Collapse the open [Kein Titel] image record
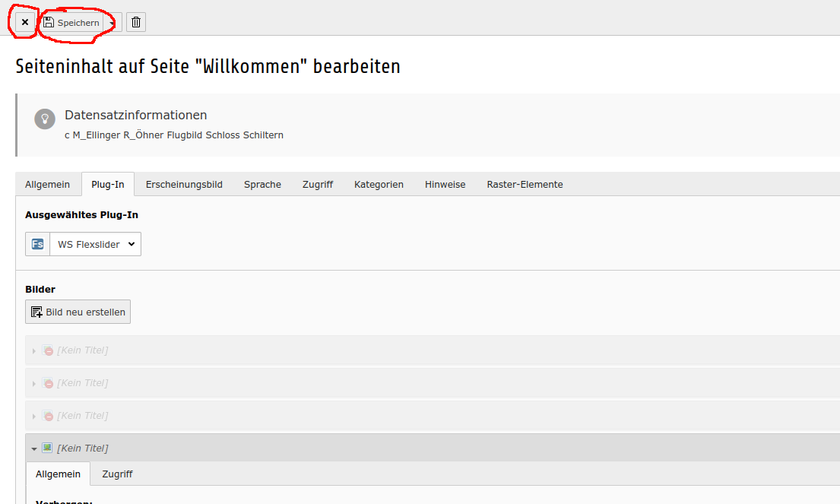 34,449
